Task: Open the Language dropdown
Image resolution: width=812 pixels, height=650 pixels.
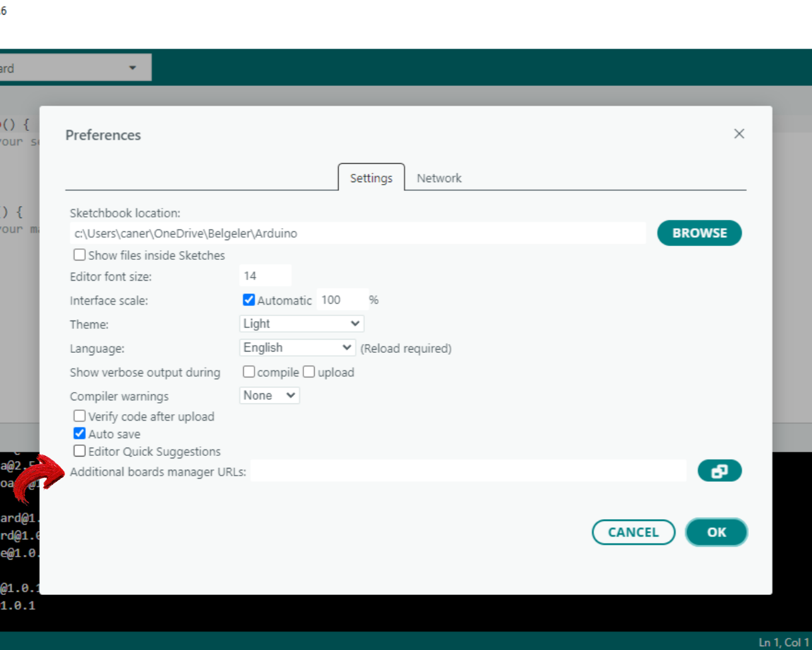Action: (297, 348)
